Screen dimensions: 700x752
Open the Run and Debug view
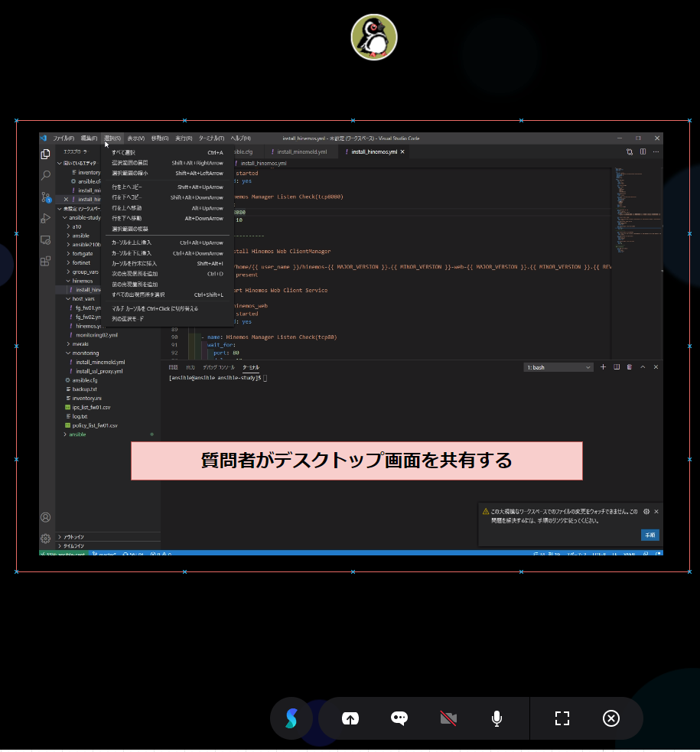[x=46, y=218]
